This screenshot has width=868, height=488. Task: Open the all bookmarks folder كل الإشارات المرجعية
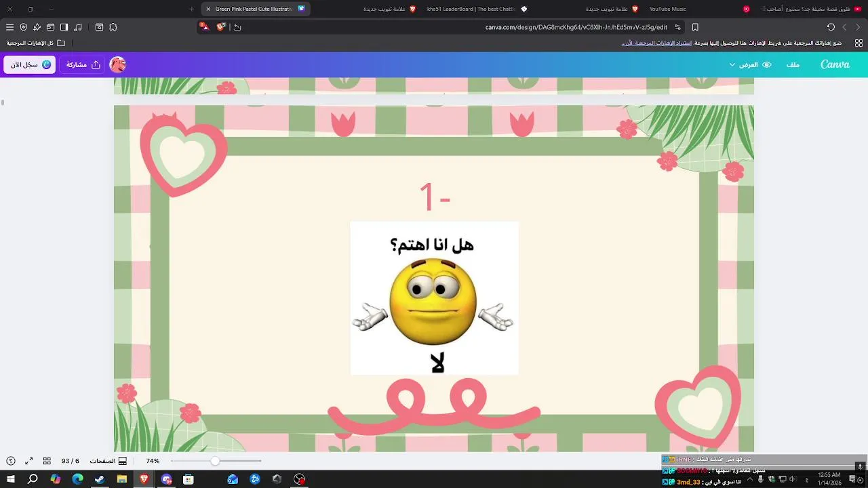(36, 43)
